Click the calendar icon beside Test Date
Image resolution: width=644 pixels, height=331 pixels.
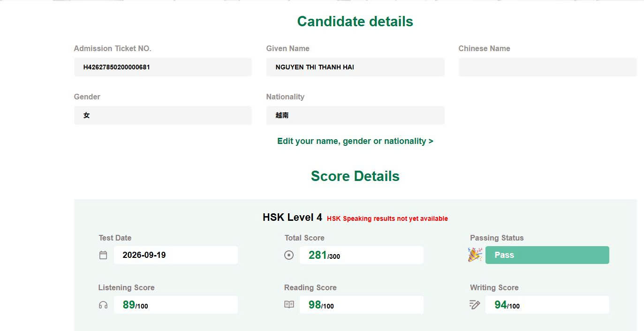coord(103,255)
